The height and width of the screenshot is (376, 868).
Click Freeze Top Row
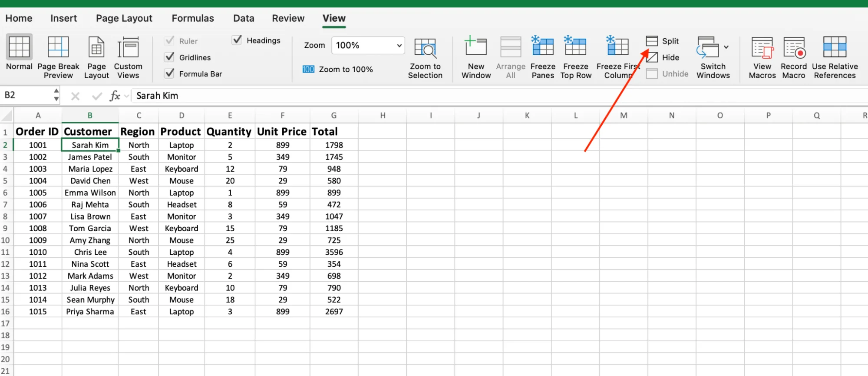tap(576, 57)
